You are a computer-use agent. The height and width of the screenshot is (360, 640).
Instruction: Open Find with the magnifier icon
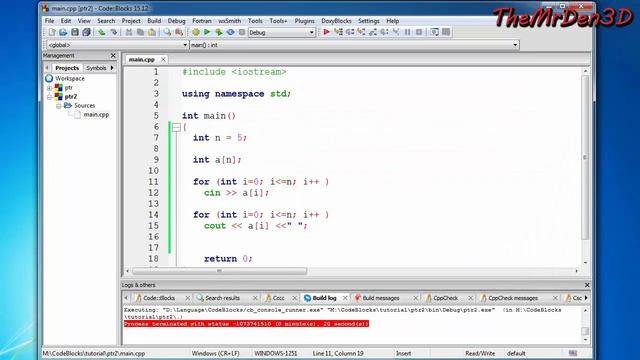click(x=167, y=32)
